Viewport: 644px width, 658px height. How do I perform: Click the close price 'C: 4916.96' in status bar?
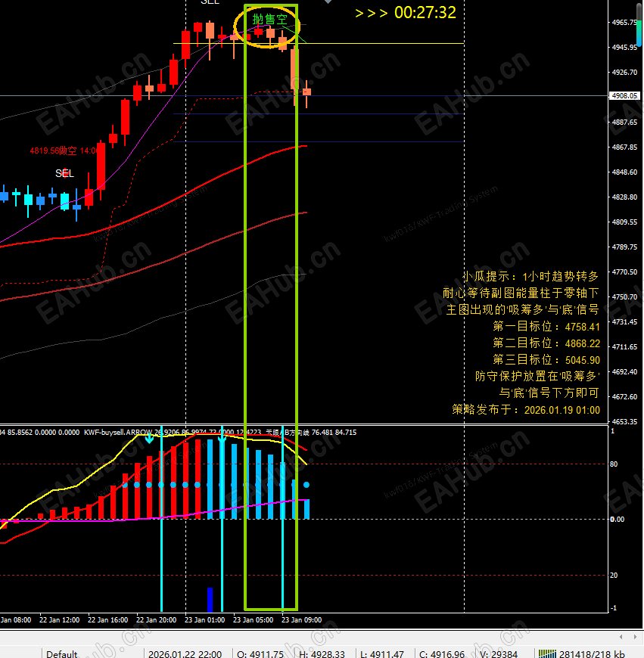pyautogui.click(x=442, y=653)
